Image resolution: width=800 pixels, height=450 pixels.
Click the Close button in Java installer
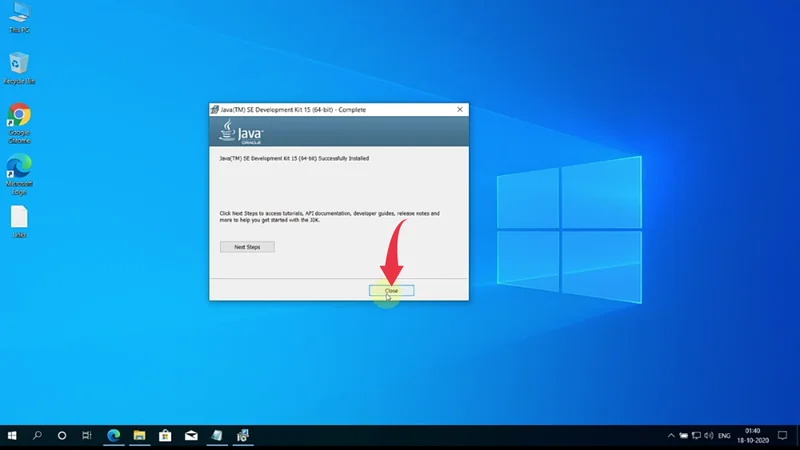[x=391, y=290]
